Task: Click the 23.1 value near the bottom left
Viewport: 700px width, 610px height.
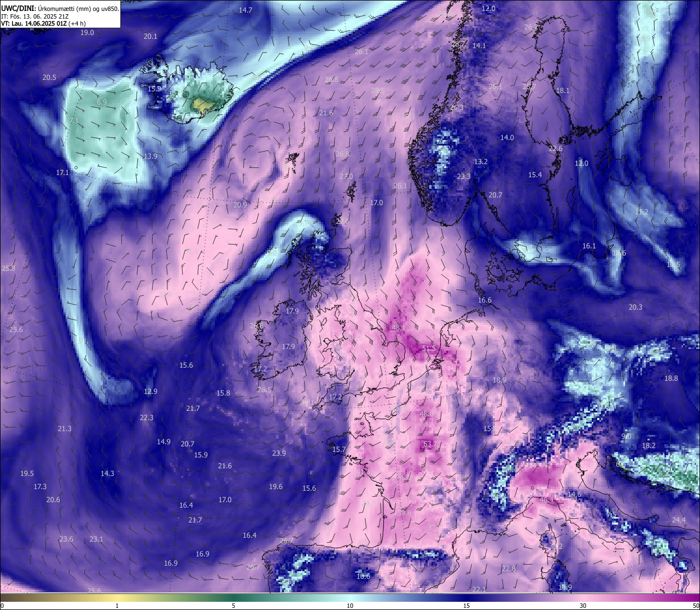Action: point(96,539)
